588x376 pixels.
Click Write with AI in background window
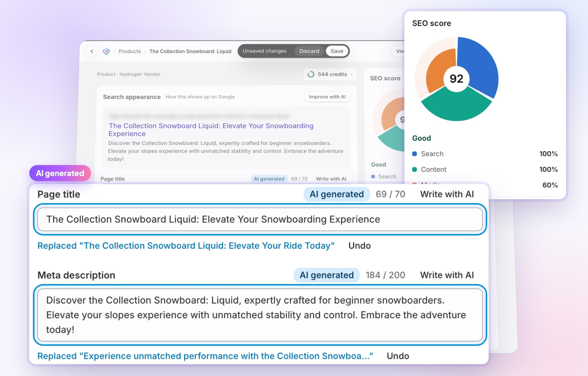[x=331, y=179]
